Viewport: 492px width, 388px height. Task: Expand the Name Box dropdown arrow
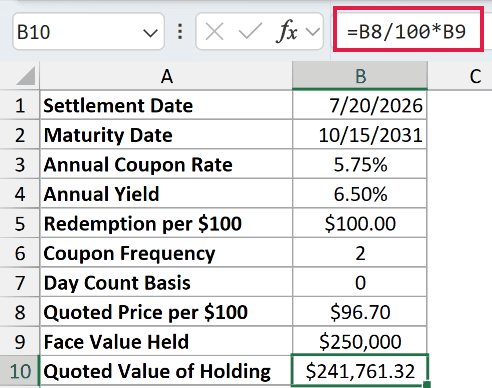[x=150, y=33]
